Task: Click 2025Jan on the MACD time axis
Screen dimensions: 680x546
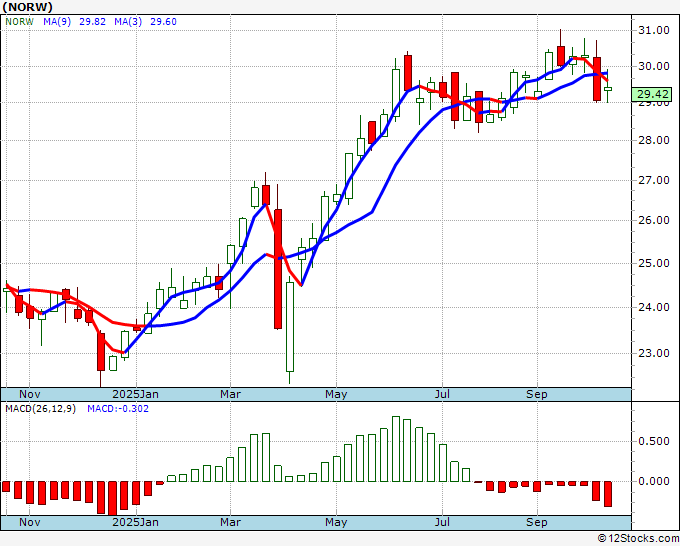Action: point(135,522)
